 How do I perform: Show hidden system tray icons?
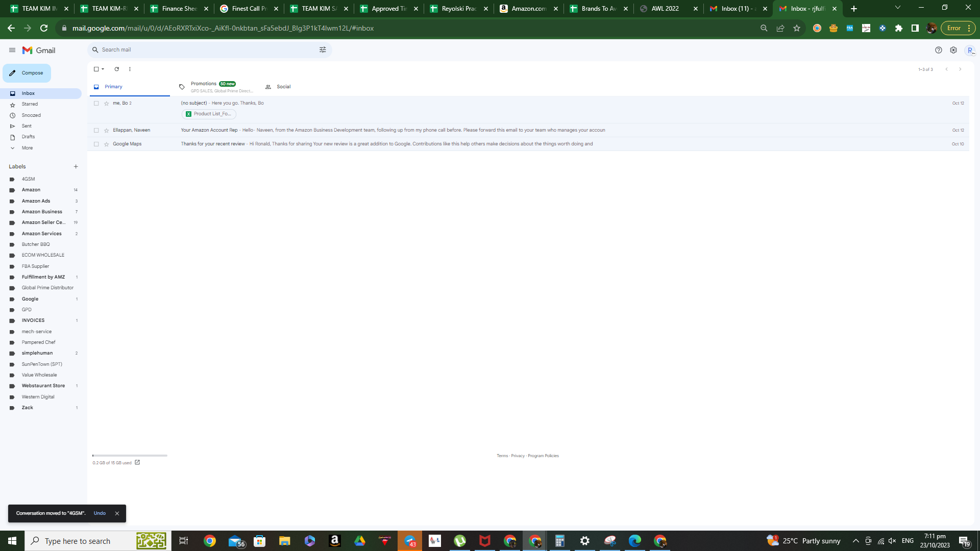[x=856, y=541]
